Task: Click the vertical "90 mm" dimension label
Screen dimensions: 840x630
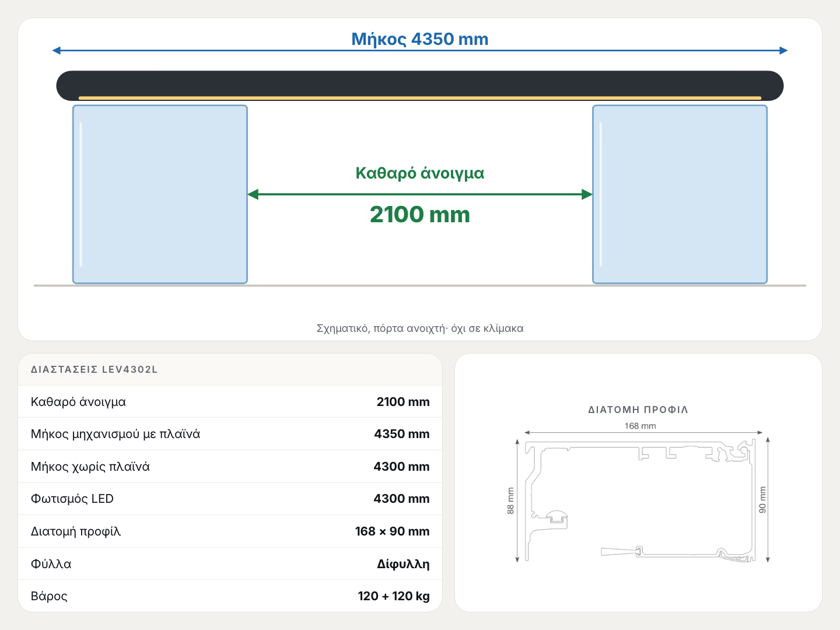Action: tap(762, 500)
